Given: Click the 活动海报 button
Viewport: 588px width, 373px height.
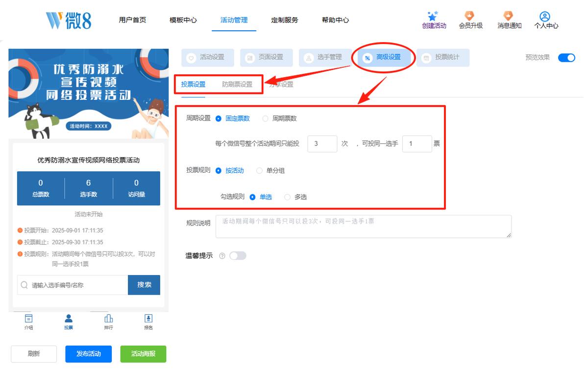Looking at the screenshot, I should (x=143, y=354).
